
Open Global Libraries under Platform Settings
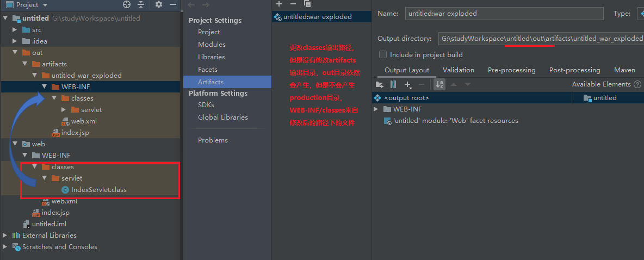[222, 117]
